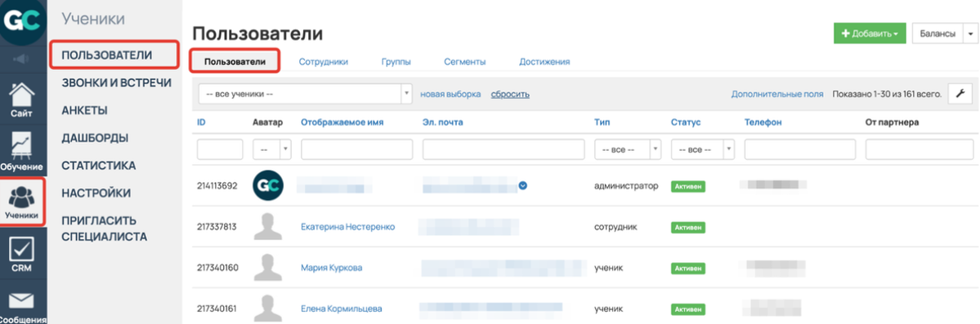Open the Обучение chart icon section
This screenshot has width=980, height=324.
coord(22,150)
